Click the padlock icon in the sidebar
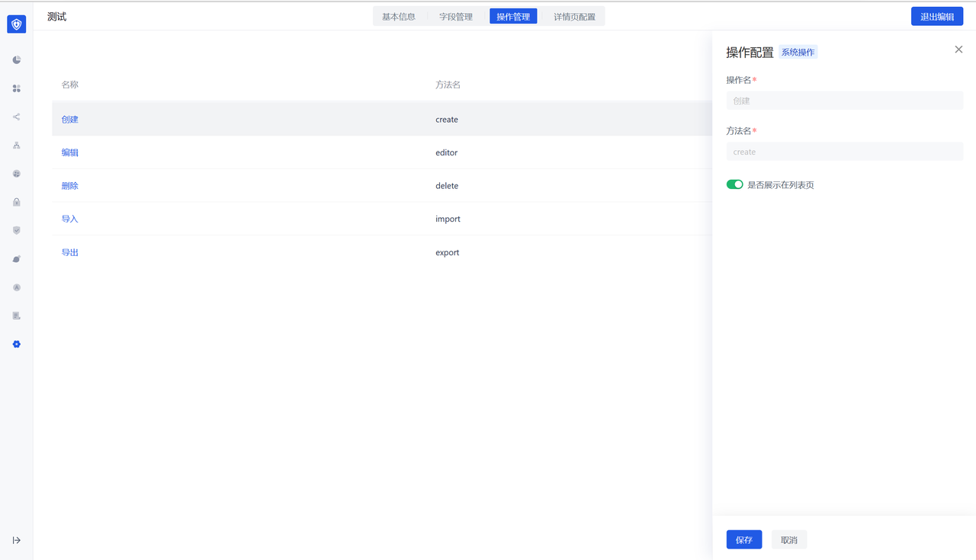Viewport: 976px width, 560px height. point(17,202)
